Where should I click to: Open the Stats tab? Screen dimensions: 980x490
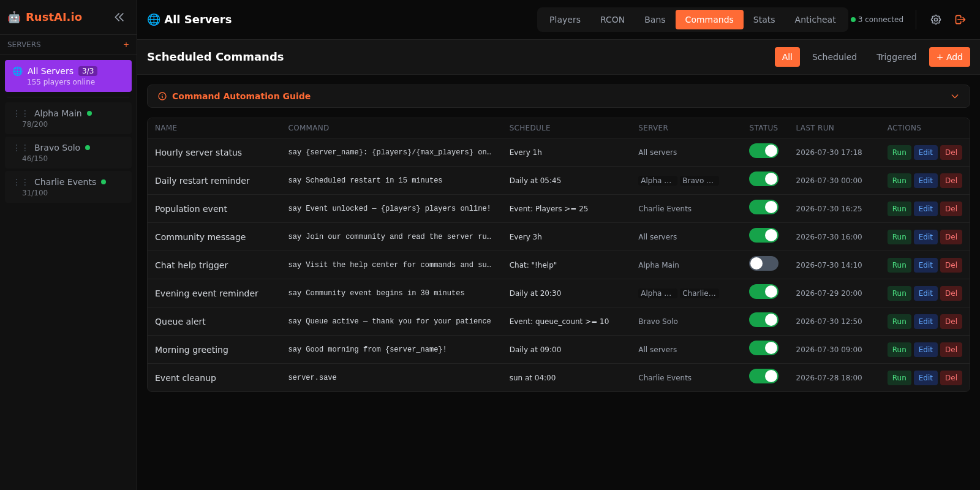pos(764,20)
